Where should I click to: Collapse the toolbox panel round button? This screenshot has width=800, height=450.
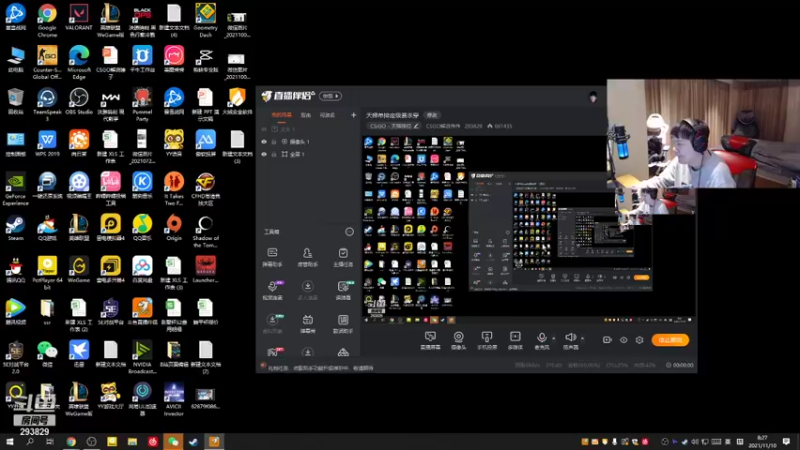point(349,232)
